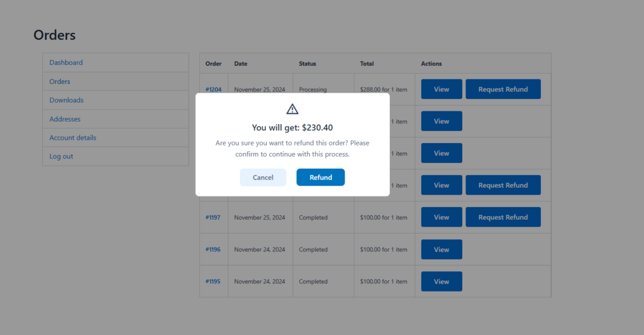Image resolution: width=644 pixels, height=335 pixels.
Task: Open Account details page
Action: coord(73,138)
